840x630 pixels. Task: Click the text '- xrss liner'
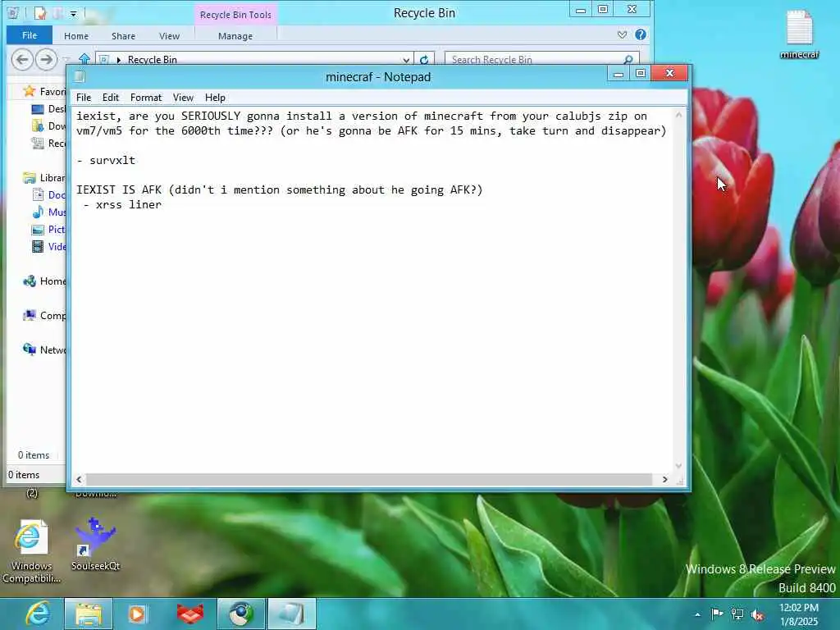[123, 204]
